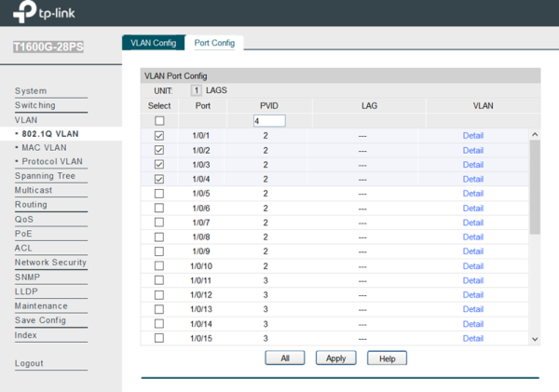Focus the PVID input field
This screenshot has width=559, height=392.
coord(269,121)
